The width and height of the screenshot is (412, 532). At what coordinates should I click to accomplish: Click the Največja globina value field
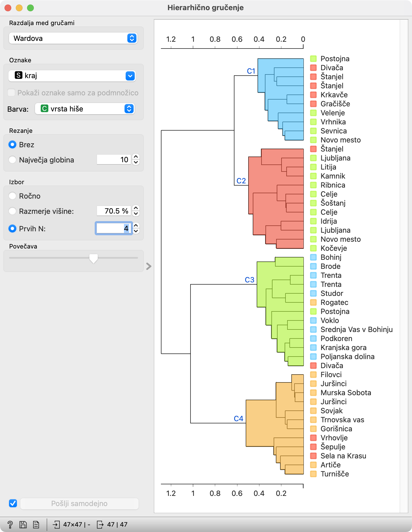click(x=114, y=159)
